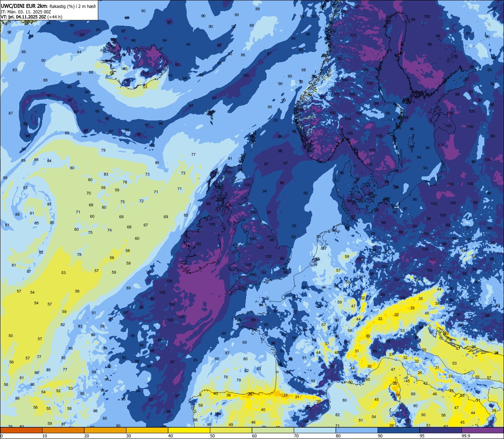
Task: Select the 40–50% bright yellow legend swatch
Action: [x=189, y=430]
